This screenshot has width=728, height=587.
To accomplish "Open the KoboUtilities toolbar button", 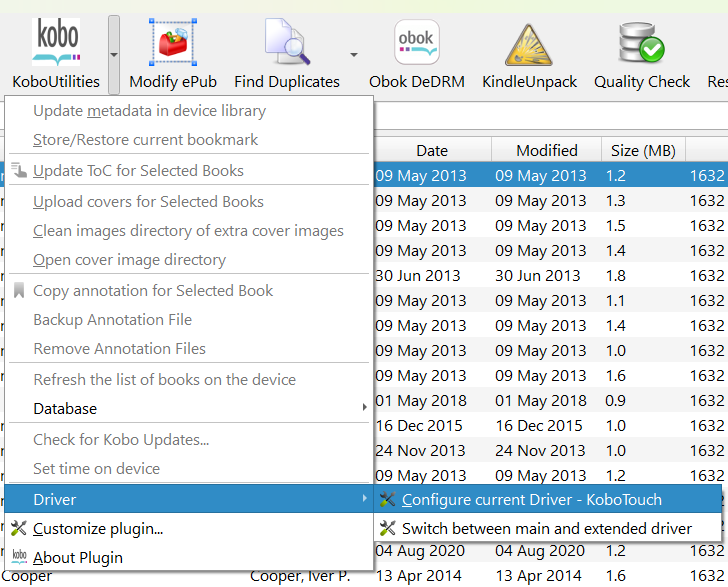I will [x=56, y=54].
